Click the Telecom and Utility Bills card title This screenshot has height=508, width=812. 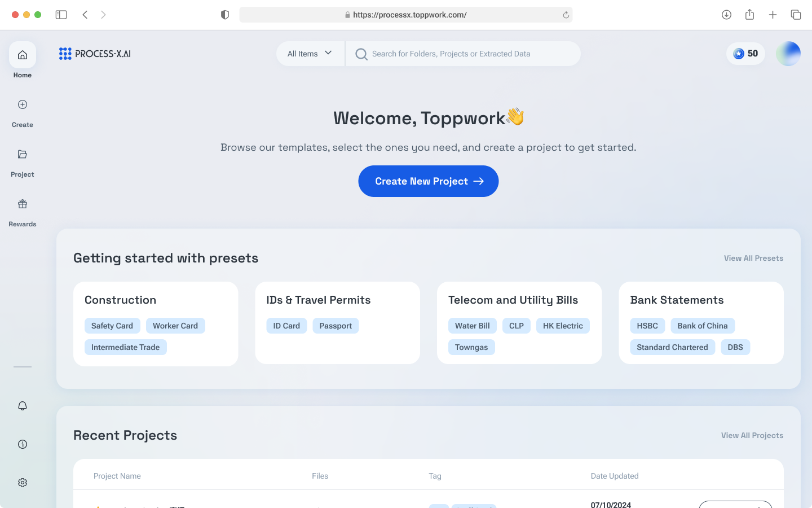pyautogui.click(x=513, y=300)
